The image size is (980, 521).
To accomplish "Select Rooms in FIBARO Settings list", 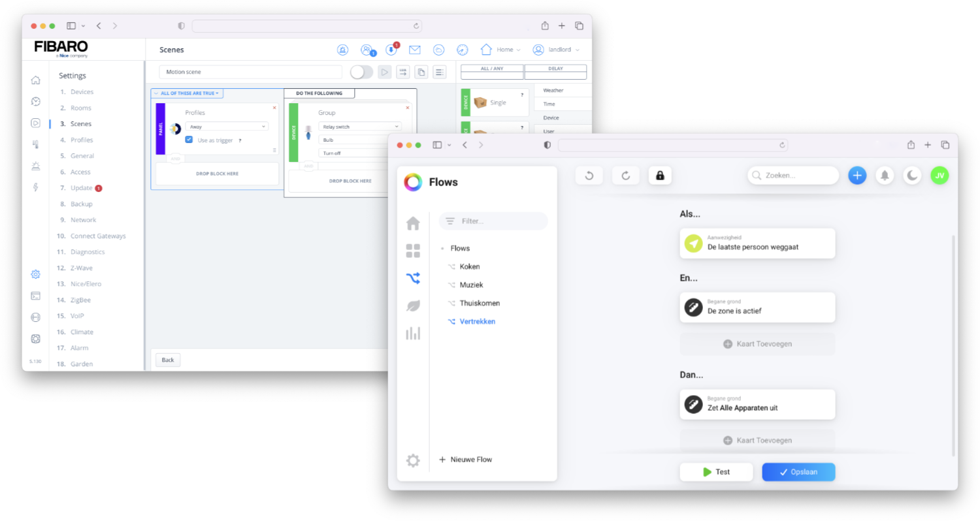I will tap(81, 108).
